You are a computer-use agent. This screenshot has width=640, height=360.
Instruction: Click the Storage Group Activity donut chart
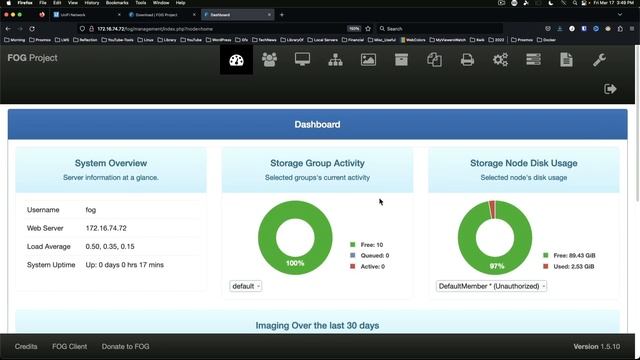click(295, 238)
